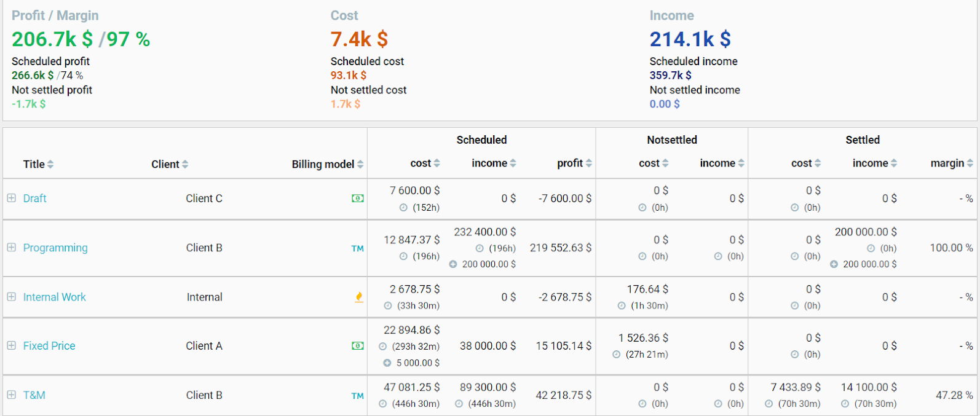Viewport: 980px width, 416px height.
Task: Expand the Draft project row
Action: tap(11, 198)
